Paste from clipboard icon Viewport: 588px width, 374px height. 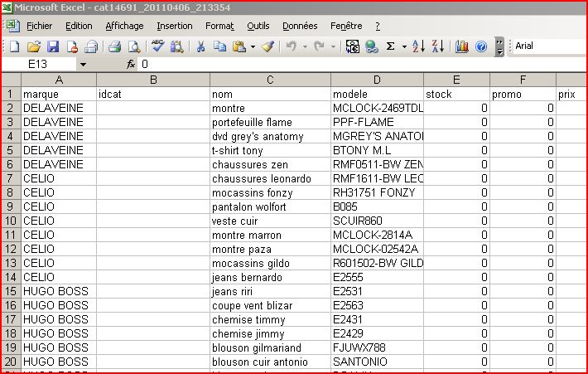(x=239, y=46)
